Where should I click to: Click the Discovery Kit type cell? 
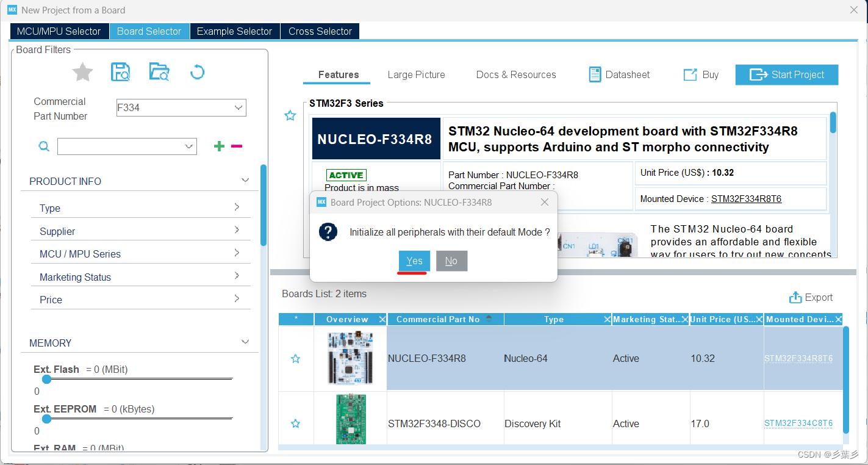coord(558,424)
